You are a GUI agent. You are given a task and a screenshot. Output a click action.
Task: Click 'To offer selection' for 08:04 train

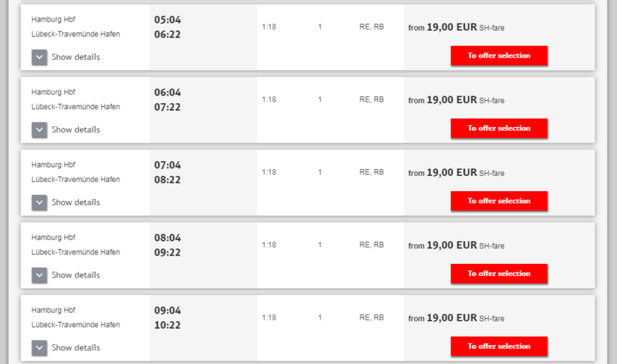tap(499, 274)
